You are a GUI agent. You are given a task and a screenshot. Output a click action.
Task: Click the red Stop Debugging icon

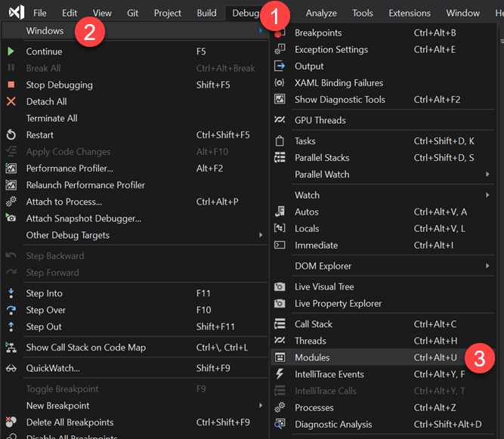(11, 85)
